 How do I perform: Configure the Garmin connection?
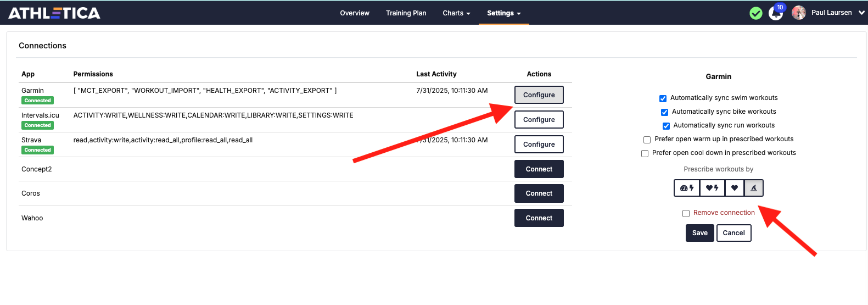coord(539,95)
